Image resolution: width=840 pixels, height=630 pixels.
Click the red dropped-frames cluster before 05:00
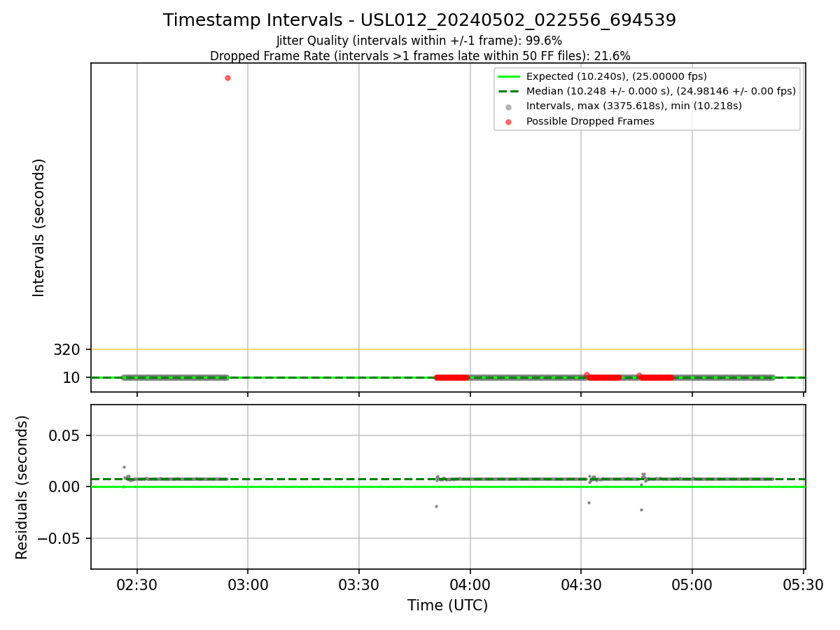coord(657,377)
